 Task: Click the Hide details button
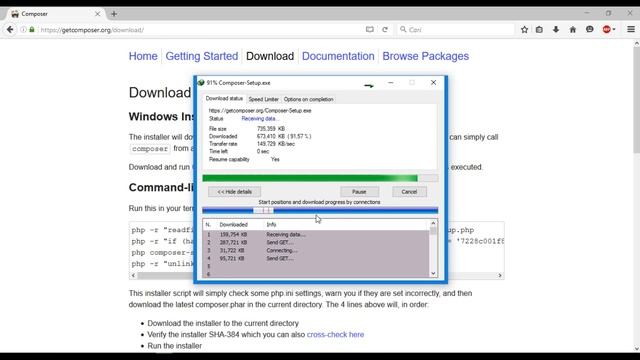click(x=234, y=192)
